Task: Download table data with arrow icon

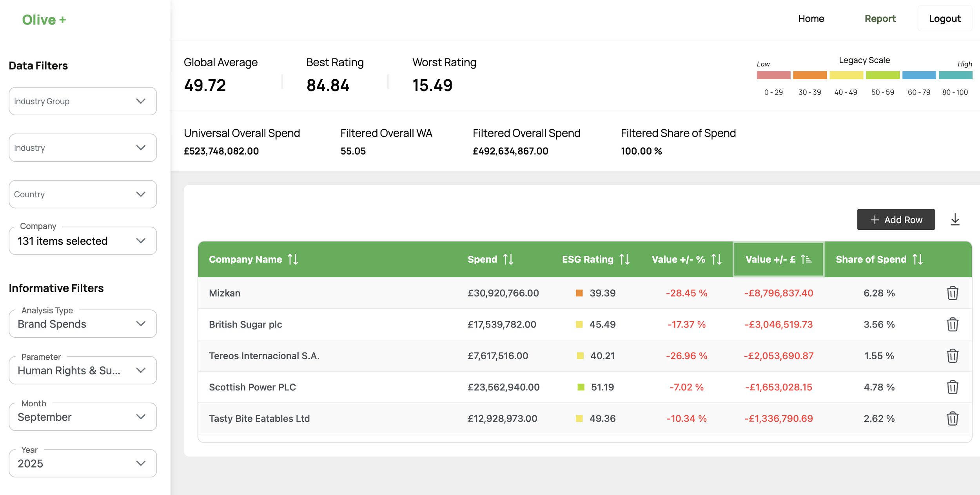Action: pos(955,220)
